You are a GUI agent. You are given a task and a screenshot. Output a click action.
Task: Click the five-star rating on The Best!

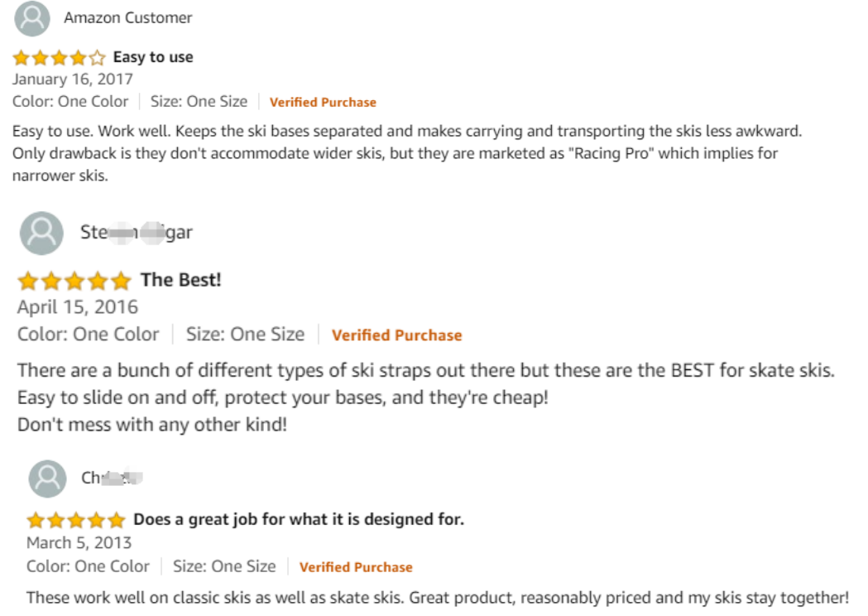tap(74, 281)
